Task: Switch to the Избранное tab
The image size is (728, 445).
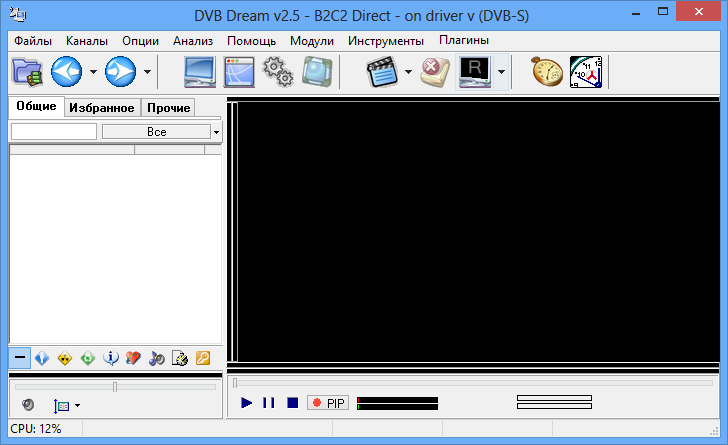Action: (102, 108)
